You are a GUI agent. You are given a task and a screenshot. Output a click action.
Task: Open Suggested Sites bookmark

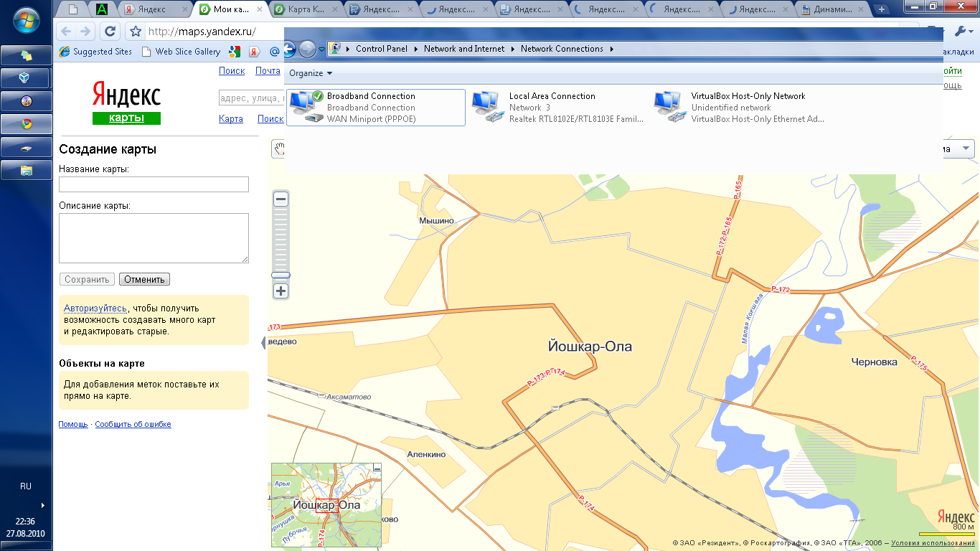click(95, 52)
